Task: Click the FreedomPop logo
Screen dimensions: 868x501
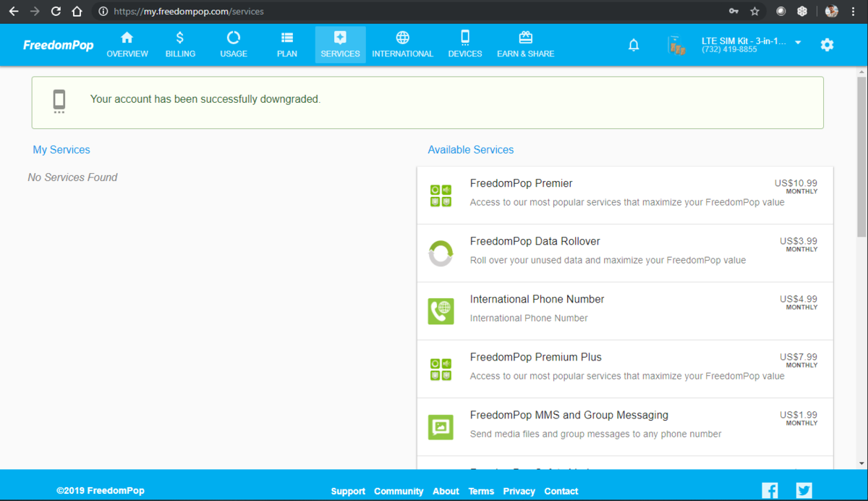Action: tap(59, 45)
